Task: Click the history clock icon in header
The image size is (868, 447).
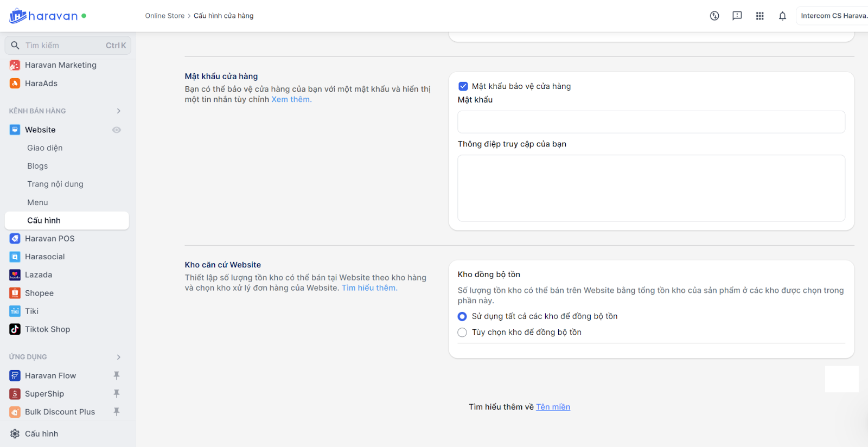Action: (x=714, y=16)
